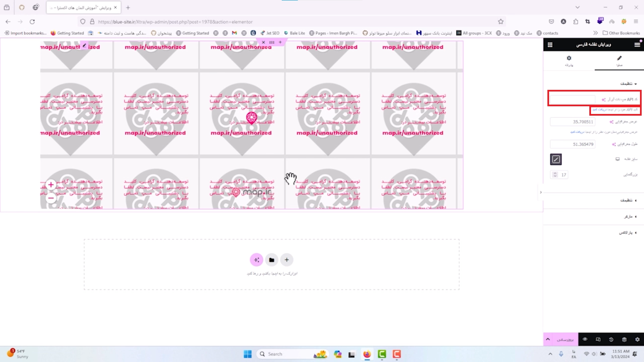
Task: Zoom out on the map with minus
Action: tap(51, 198)
